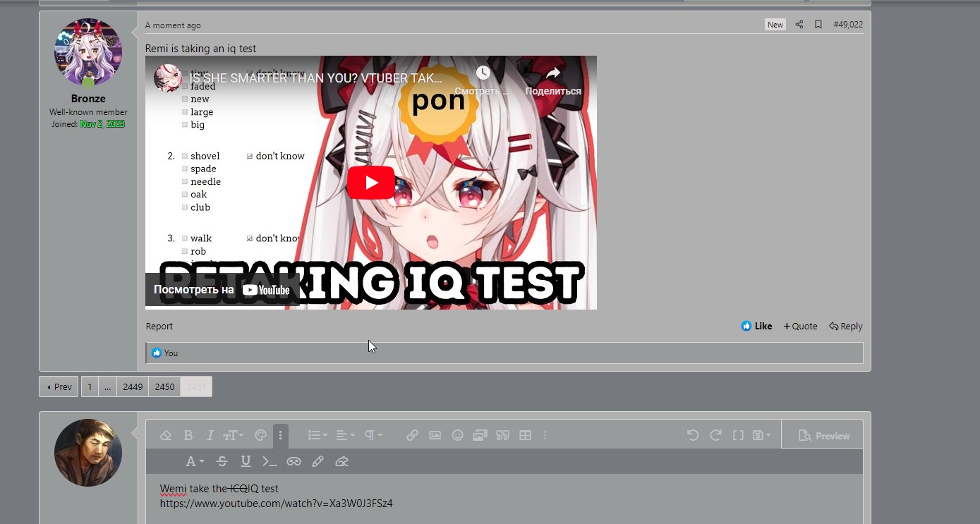Click the typed YouTube URL in editor
The image size is (980, 524).
[x=276, y=504]
